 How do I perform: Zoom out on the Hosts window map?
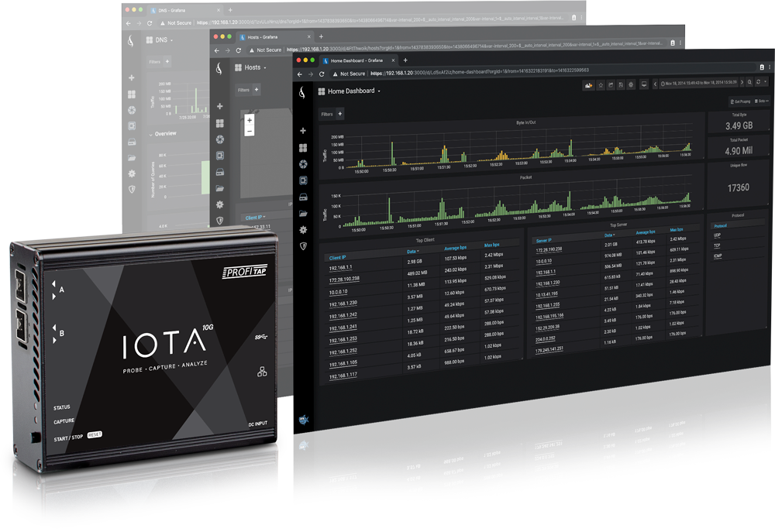pyautogui.click(x=250, y=131)
